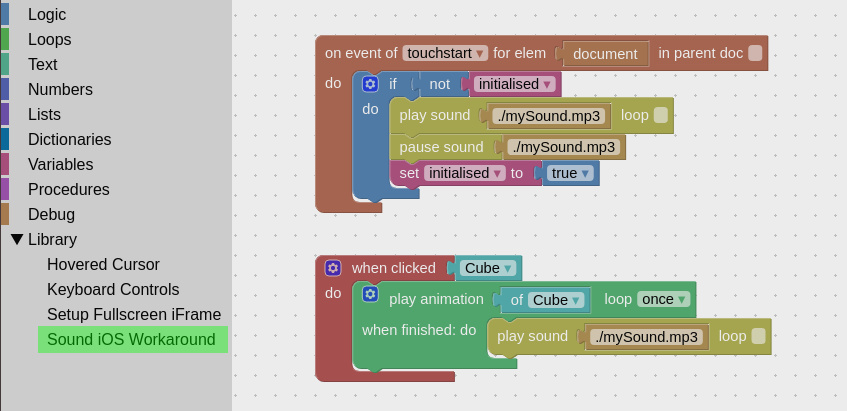Select Hovered Cursor library item
This screenshot has width=847, height=411.
[x=103, y=264]
